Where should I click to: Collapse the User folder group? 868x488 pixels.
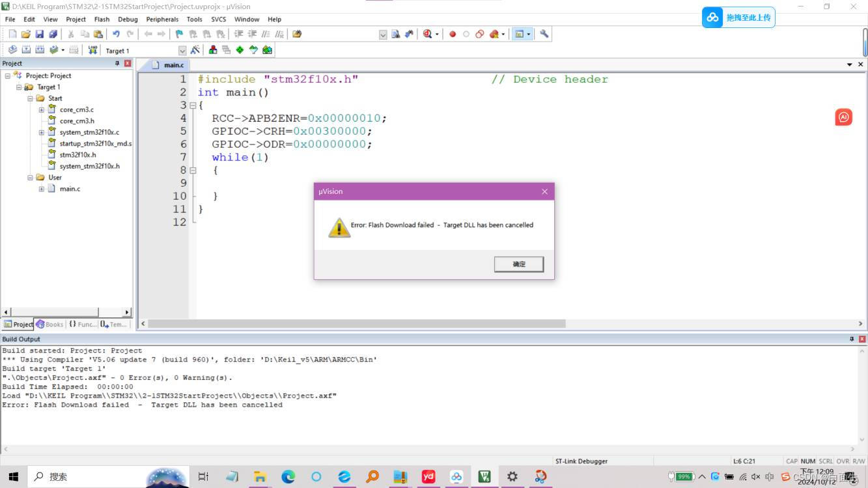[30, 178]
